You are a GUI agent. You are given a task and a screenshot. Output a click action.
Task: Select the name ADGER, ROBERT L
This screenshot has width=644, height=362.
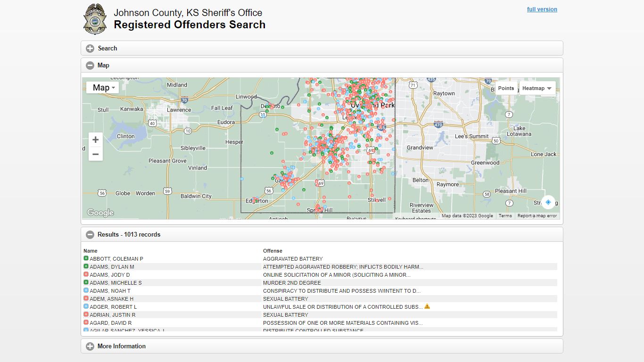coord(113,307)
